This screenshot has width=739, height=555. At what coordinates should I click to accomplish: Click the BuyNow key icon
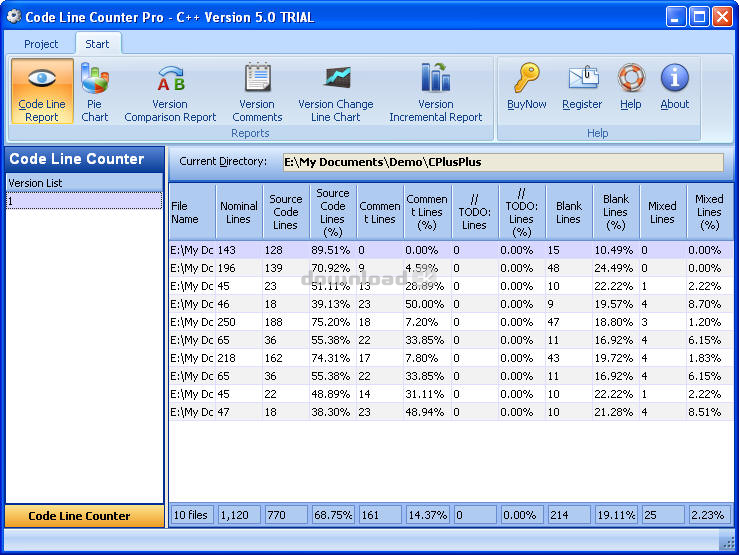(x=527, y=87)
